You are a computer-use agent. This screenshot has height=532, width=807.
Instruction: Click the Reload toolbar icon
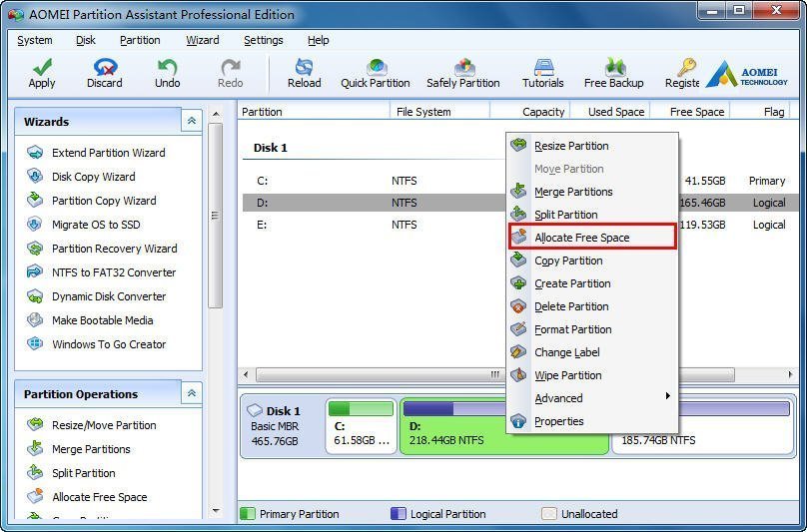point(305,67)
